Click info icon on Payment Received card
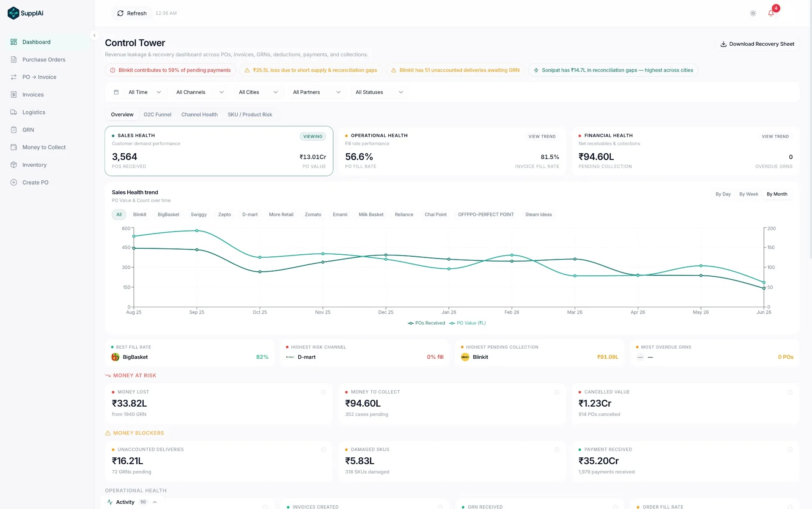 (x=790, y=450)
